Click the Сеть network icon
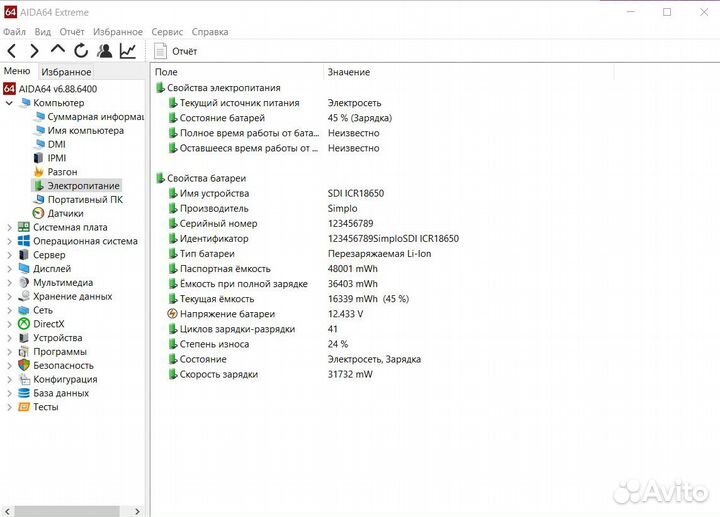Image resolution: width=720 pixels, height=517 pixels. click(x=24, y=310)
